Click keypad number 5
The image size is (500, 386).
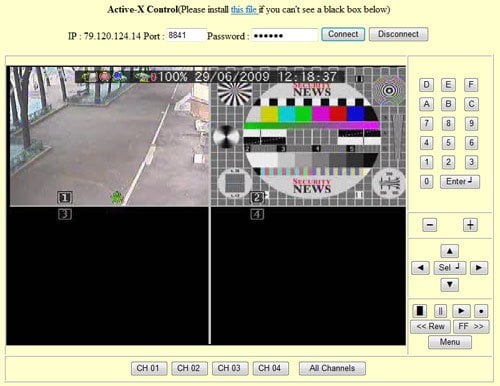[x=448, y=143]
